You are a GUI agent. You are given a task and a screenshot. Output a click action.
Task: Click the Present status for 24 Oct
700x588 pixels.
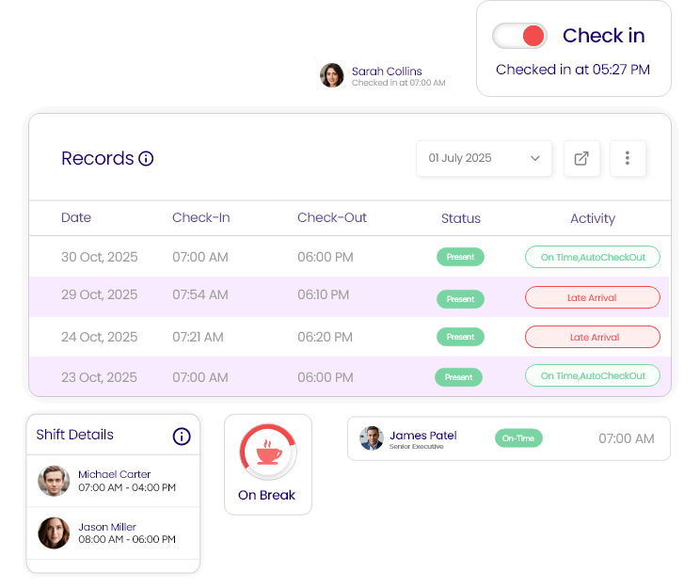(460, 337)
